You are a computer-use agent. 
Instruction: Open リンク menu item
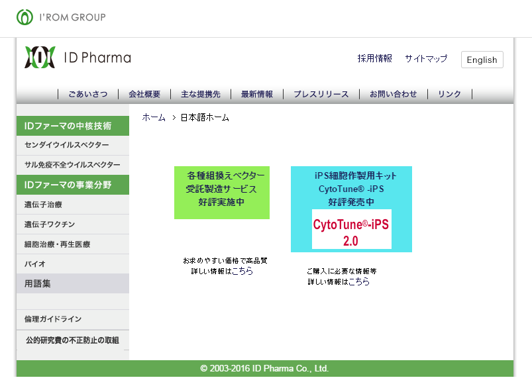[x=450, y=94]
